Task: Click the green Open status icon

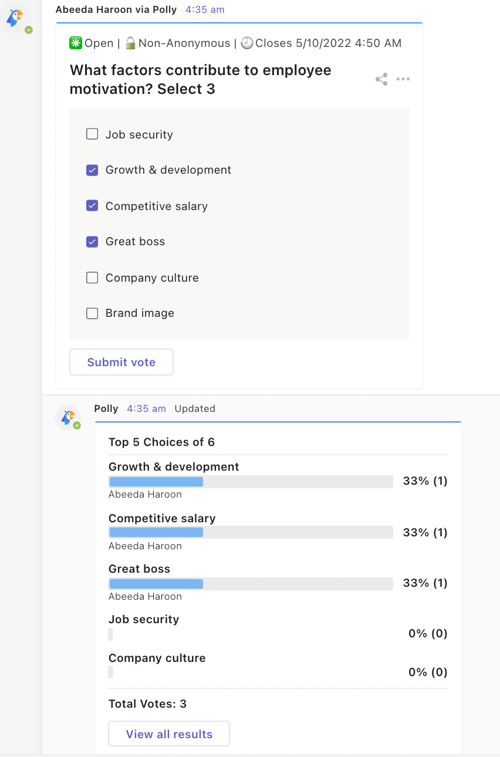Action: click(x=75, y=43)
